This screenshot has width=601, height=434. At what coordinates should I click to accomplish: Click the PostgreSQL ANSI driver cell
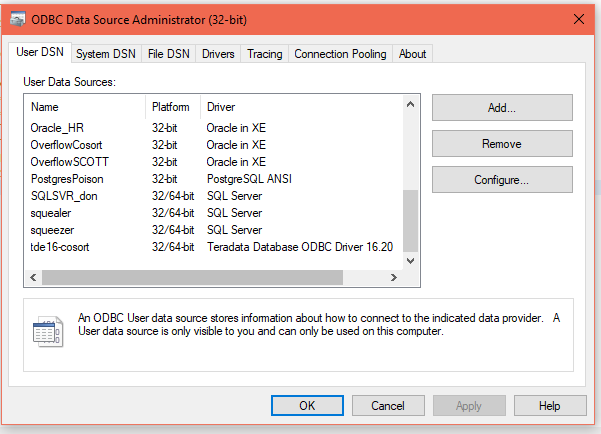249,179
